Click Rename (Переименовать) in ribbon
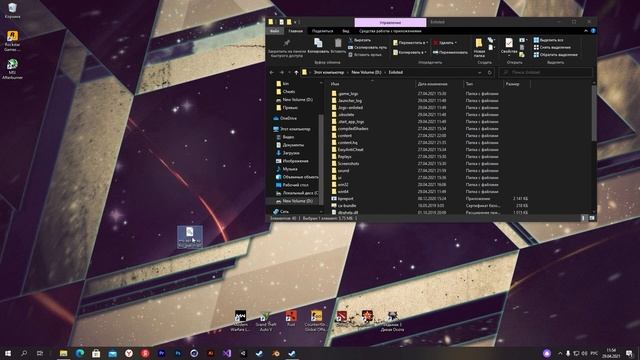This screenshot has height=360, width=640. click(x=450, y=52)
